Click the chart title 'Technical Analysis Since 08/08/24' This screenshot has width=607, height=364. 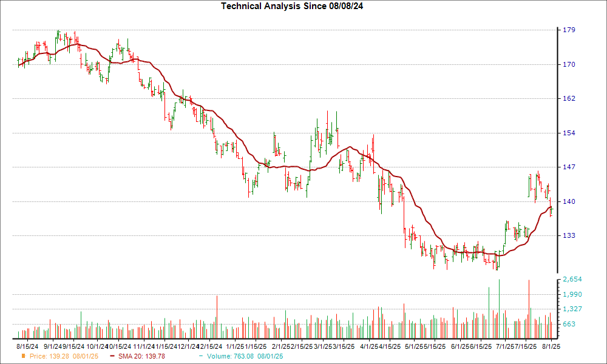coord(292,6)
